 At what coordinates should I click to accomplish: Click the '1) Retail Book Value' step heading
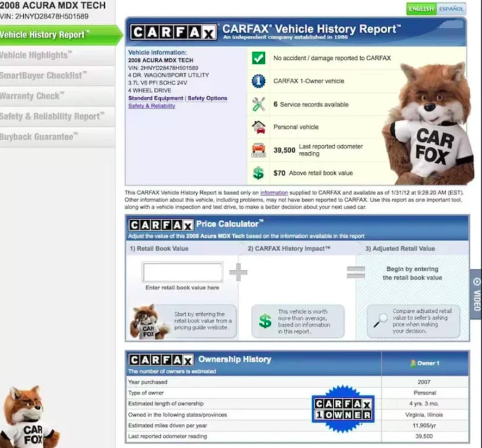159,249
